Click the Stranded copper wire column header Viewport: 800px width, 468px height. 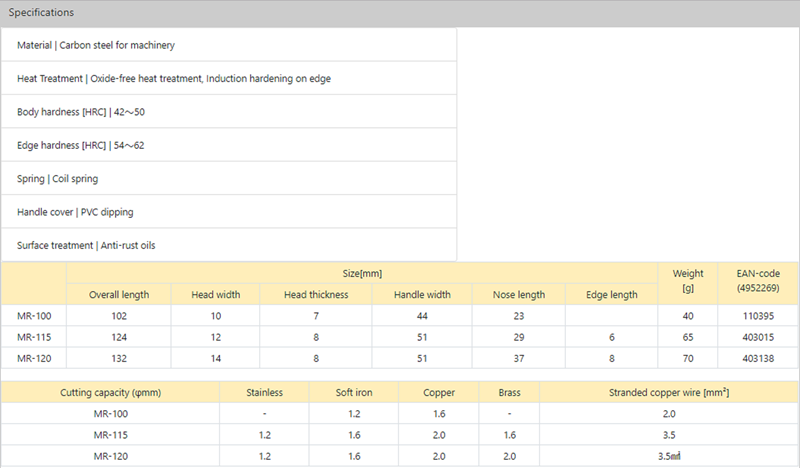coord(669,393)
